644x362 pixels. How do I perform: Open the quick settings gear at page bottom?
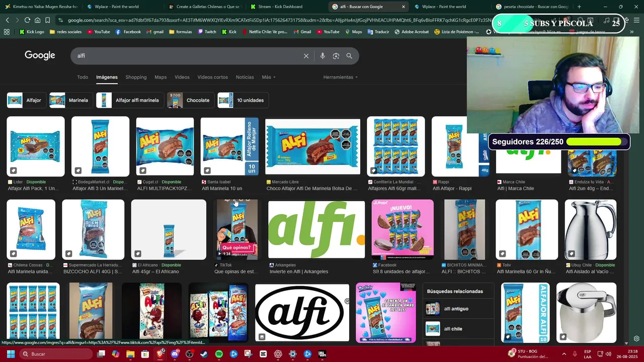click(636, 339)
